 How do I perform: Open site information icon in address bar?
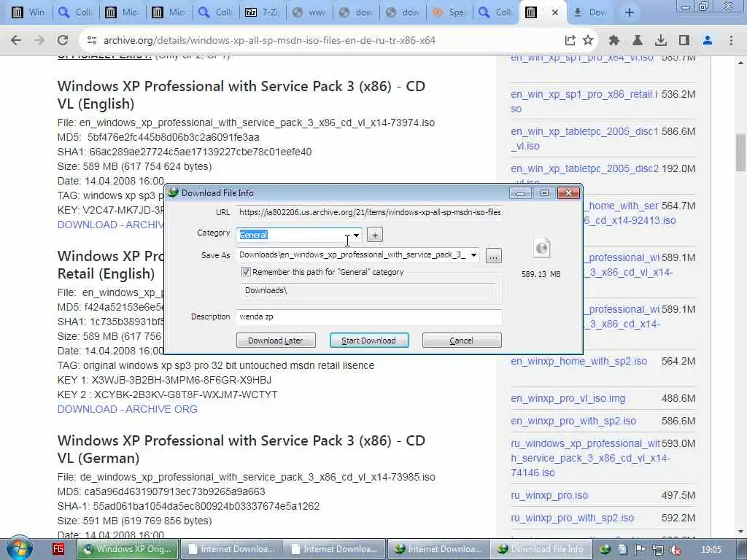[x=92, y=41]
